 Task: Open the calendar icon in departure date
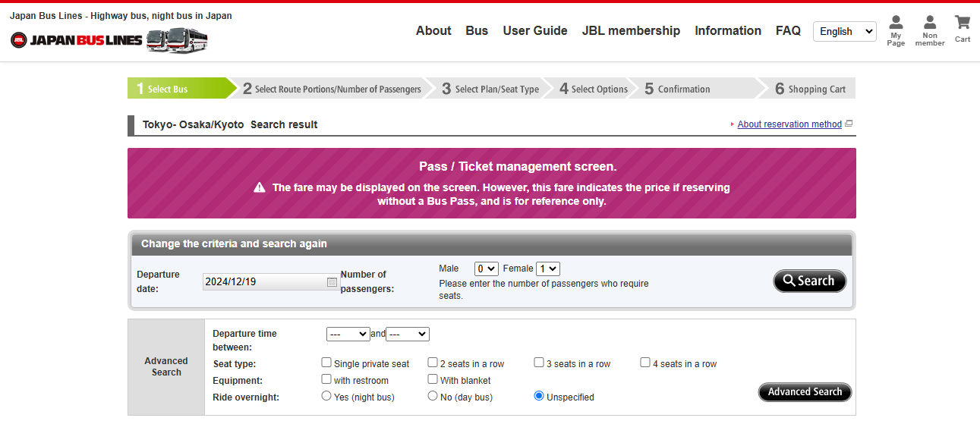tap(332, 282)
